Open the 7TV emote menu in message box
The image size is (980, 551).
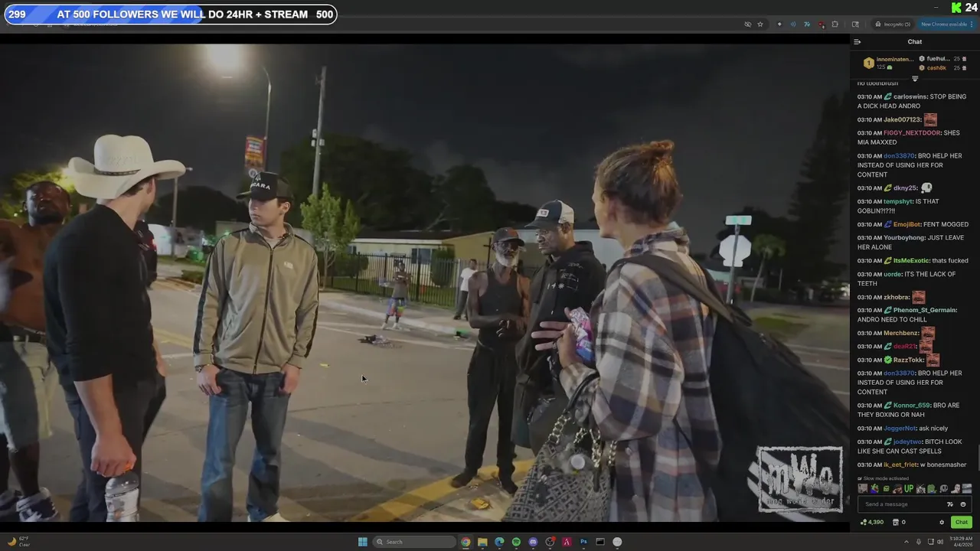tap(950, 504)
